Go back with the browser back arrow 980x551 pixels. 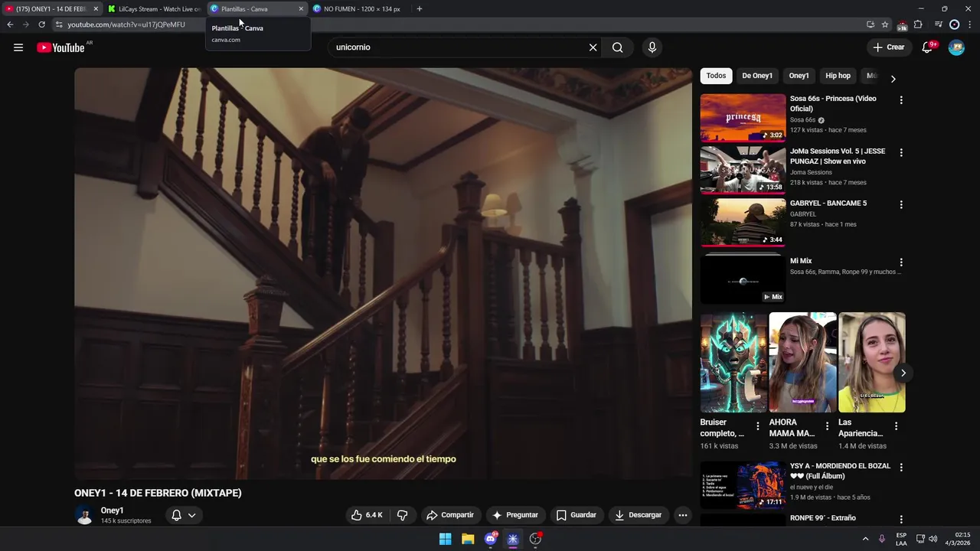(10, 24)
